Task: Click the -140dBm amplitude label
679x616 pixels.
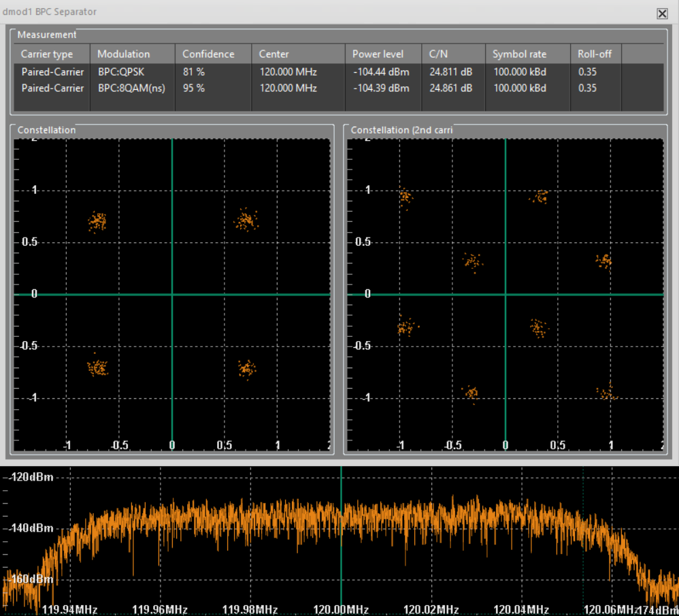Action: [x=29, y=528]
